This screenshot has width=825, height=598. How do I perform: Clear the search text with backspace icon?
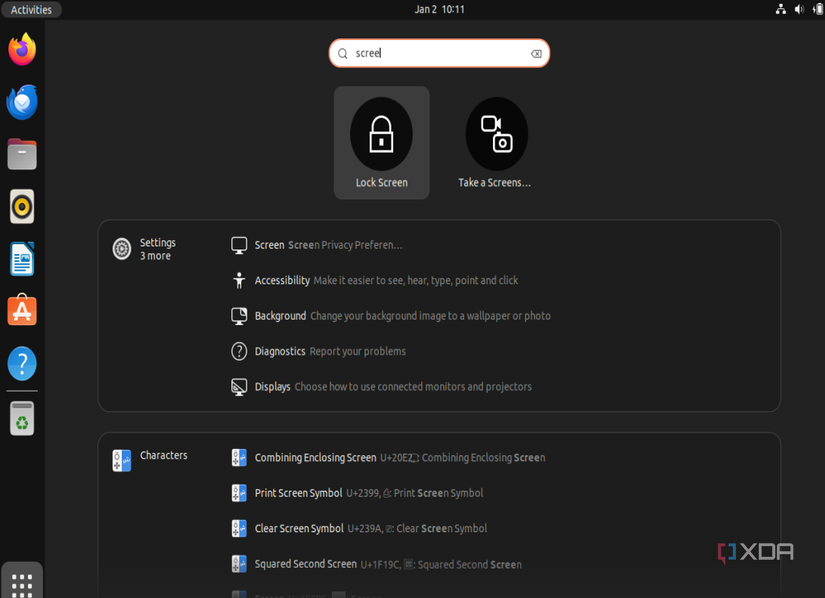click(536, 54)
